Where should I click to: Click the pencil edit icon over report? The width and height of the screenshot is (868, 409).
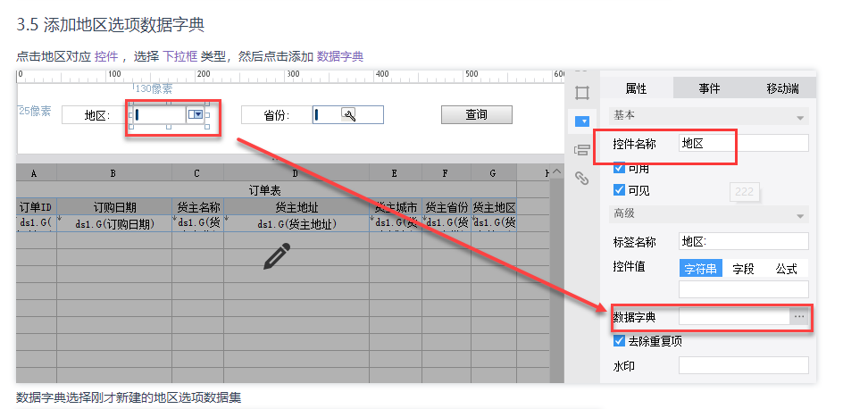coord(277,256)
